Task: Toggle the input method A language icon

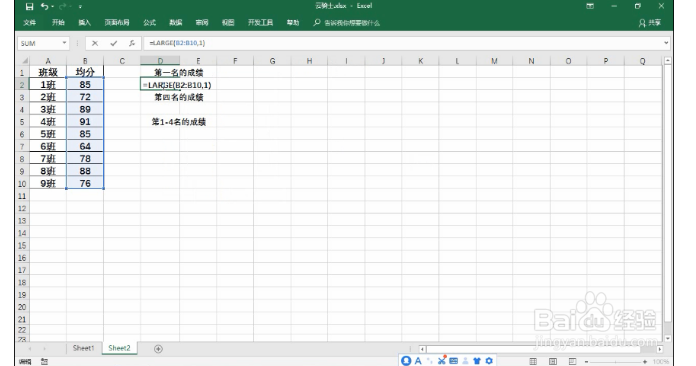Action: 418,361
